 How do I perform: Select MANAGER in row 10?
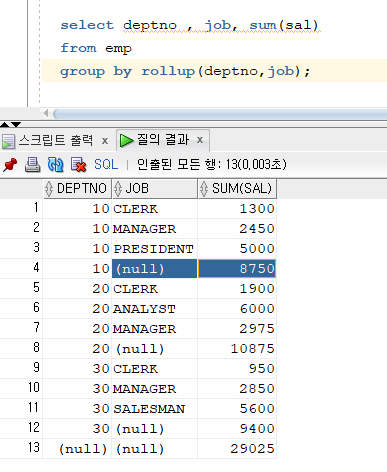click(155, 389)
